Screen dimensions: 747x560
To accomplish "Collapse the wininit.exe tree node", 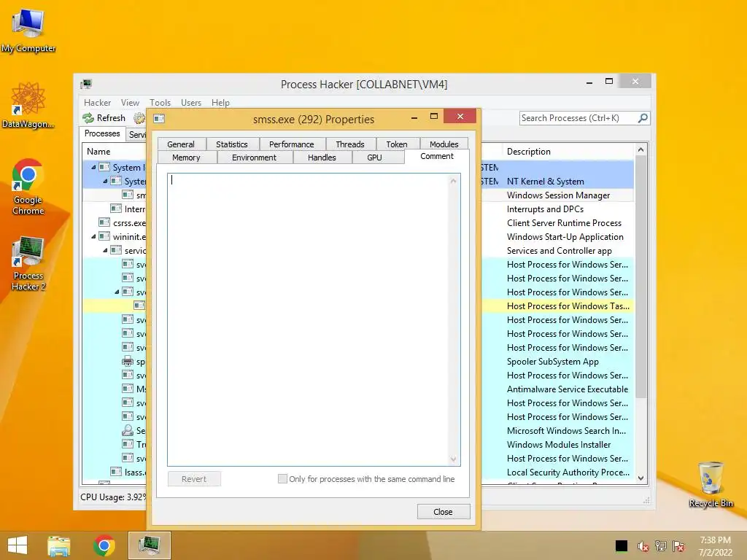I will click(x=93, y=236).
